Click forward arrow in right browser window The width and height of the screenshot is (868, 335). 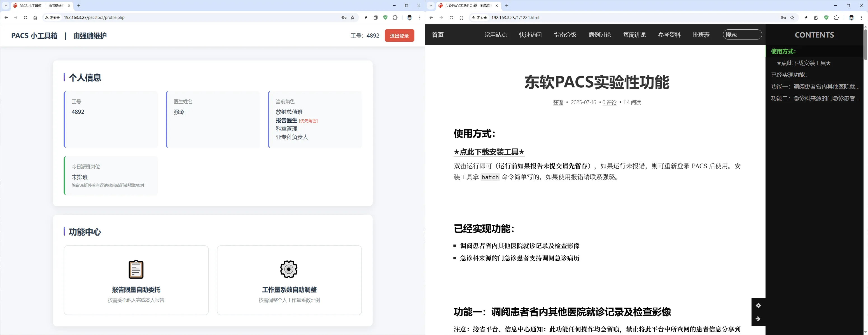pos(441,18)
